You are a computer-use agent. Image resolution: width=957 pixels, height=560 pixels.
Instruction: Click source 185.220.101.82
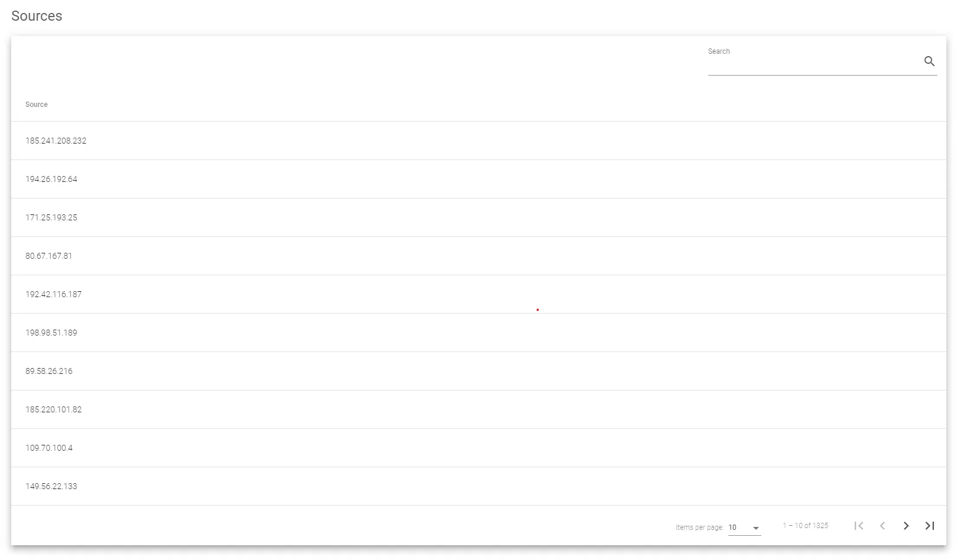54,409
